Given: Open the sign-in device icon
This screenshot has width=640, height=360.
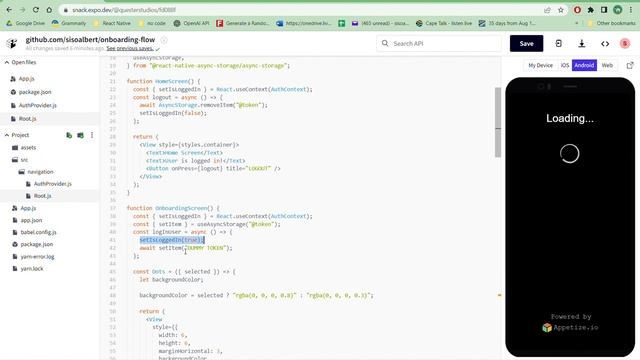Looking at the screenshot, I should pos(558,43).
